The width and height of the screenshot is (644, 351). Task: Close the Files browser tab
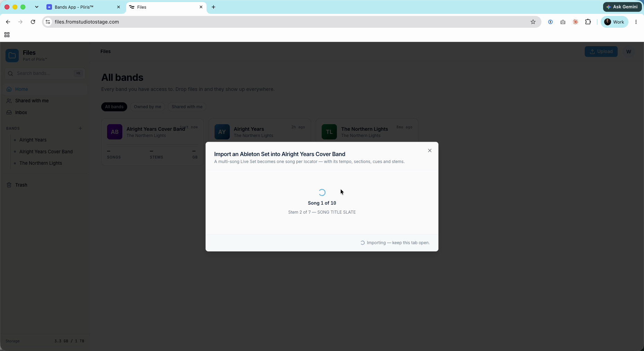click(201, 7)
